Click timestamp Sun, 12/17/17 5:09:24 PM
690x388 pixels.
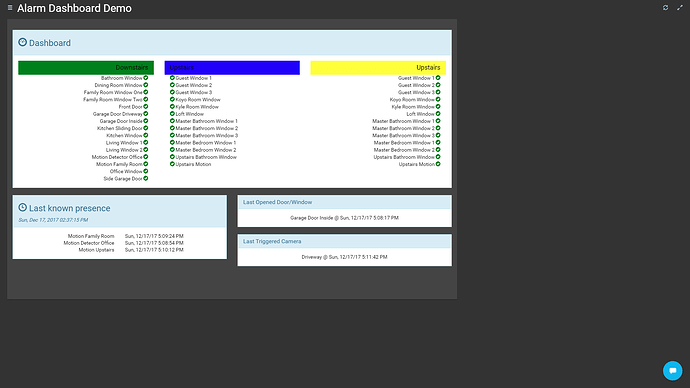click(154, 236)
